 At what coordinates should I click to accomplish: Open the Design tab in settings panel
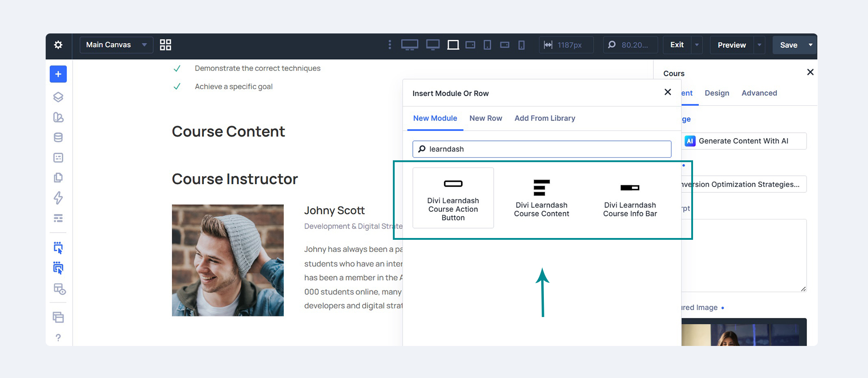[x=717, y=93]
